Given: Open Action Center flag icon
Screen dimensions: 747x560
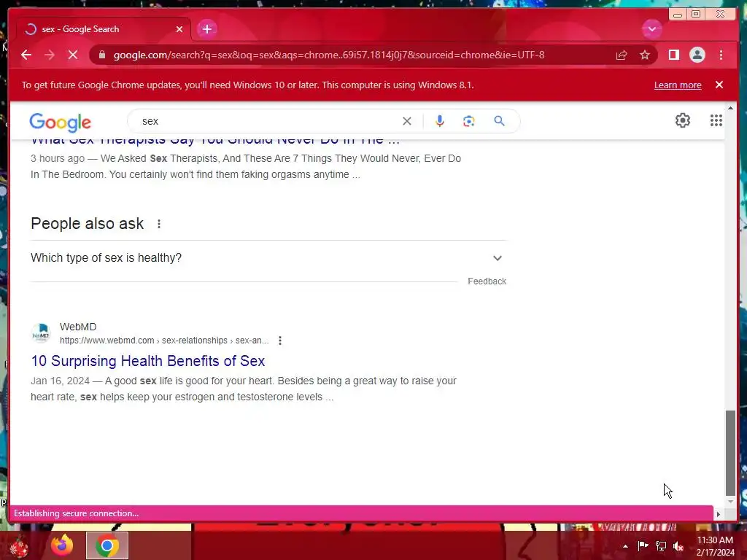Looking at the screenshot, I should 643,545.
